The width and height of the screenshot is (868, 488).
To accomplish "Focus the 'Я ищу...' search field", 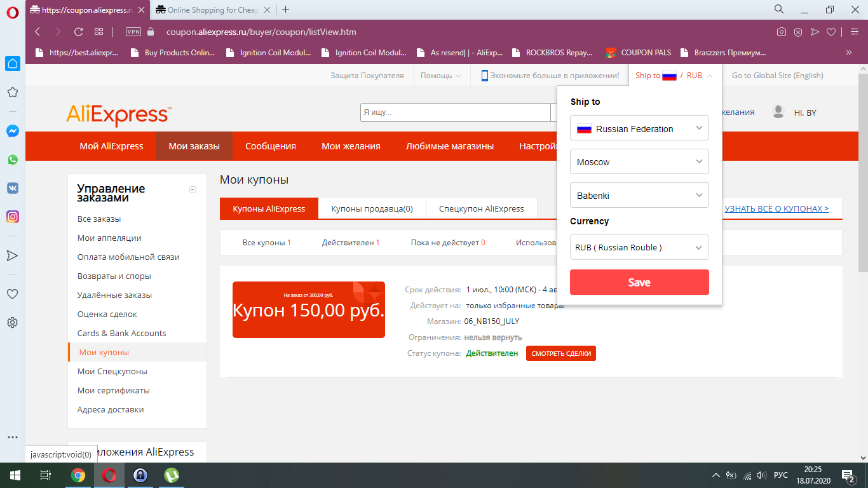I will (x=455, y=112).
